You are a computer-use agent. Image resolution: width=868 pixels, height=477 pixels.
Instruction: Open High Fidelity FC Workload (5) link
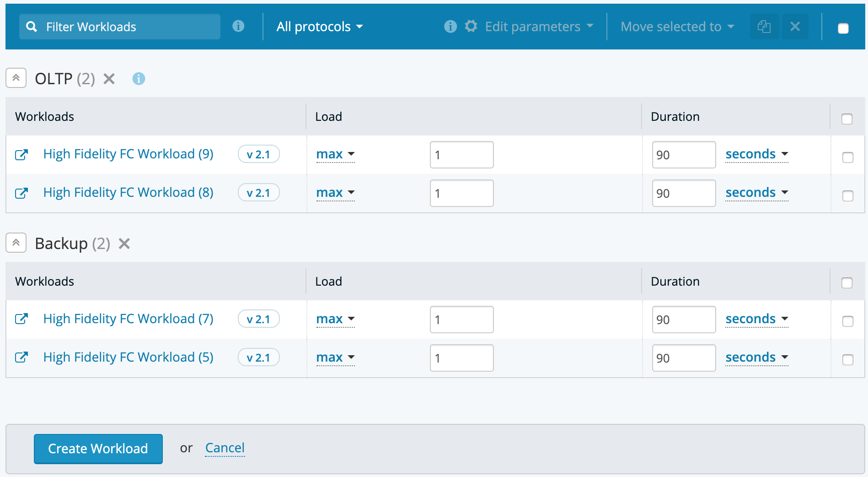click(129, 358)
